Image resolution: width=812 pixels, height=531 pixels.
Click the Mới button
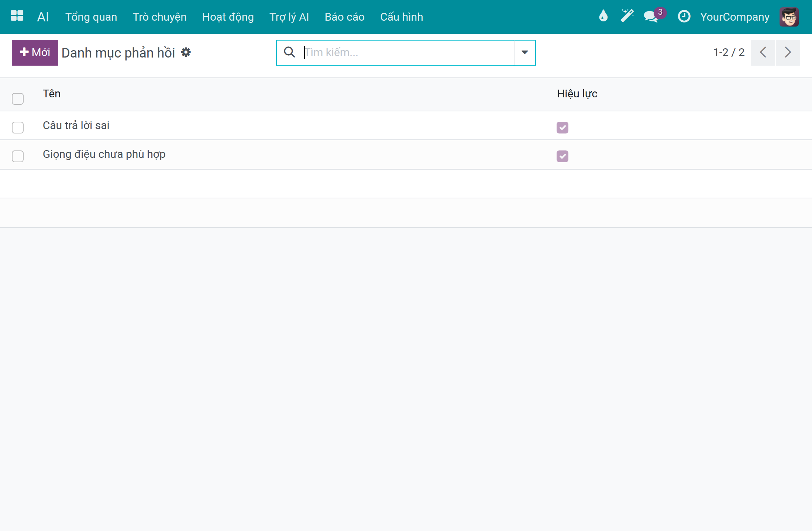(x=35, y=52)
